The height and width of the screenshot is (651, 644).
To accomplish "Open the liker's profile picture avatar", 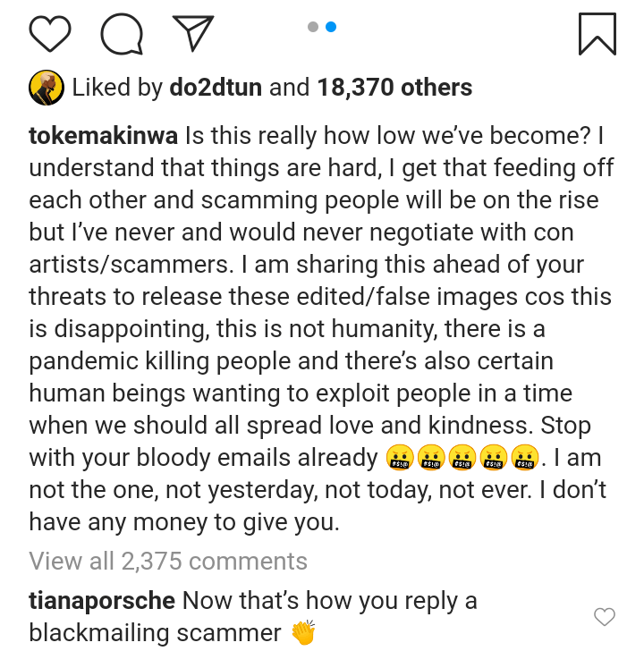I will pos(46,87).
